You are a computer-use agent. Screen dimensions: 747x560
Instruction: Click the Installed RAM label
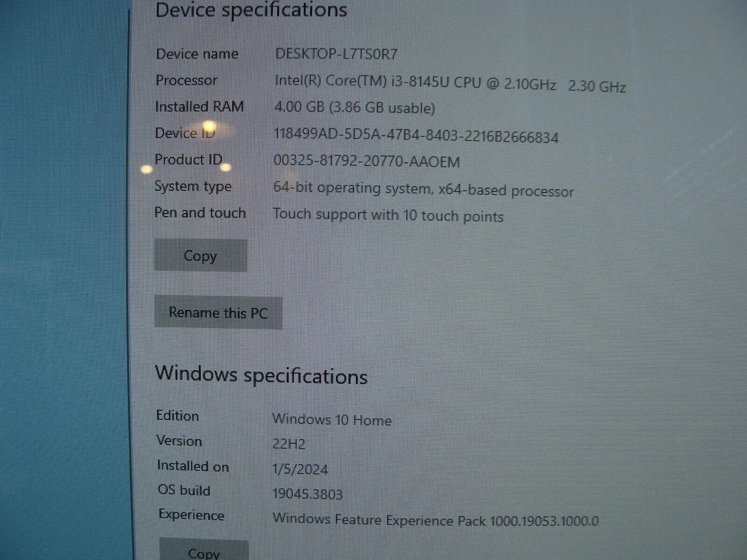coord(199,107)
